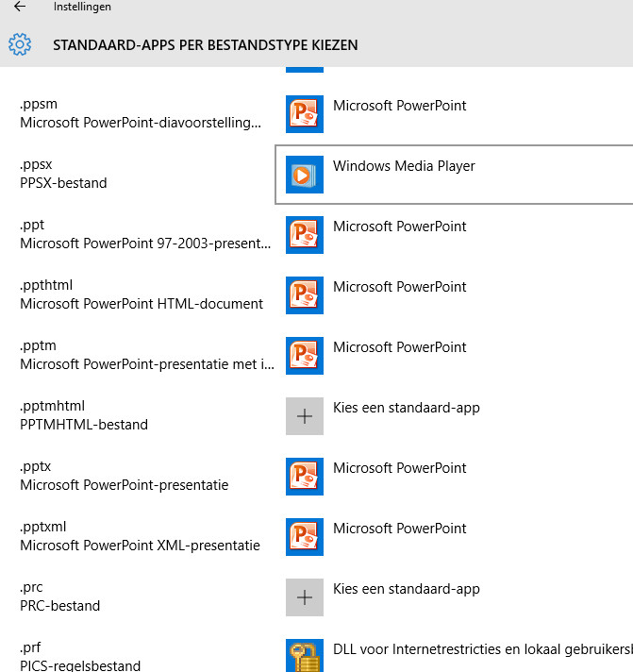Click the 'PPTMHTML-bestand' description

click(84, 425)
